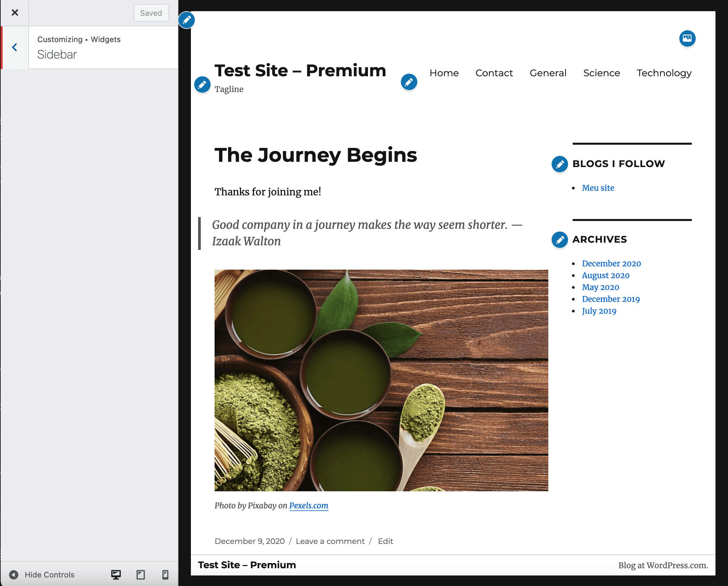The height and width of the screenshot is (586, 728).
Task: Open the July 2019 archive
Action: tap(599, 311)
